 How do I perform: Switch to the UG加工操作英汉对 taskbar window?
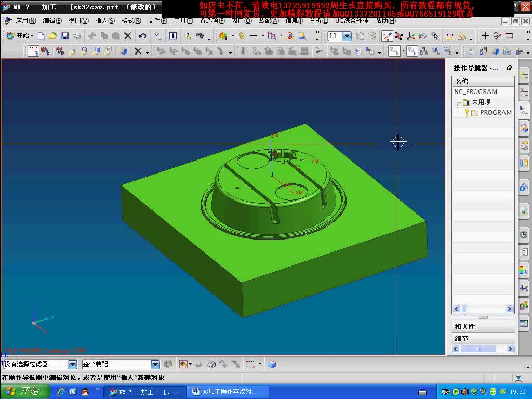pyautogui.click(x=228, y=392)
